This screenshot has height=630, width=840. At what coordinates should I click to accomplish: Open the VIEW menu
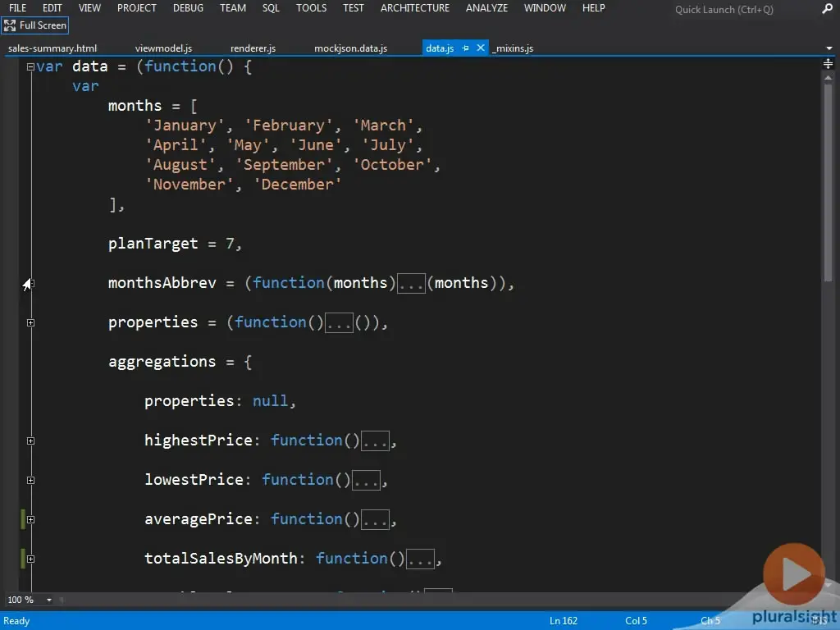pos(89,8)
